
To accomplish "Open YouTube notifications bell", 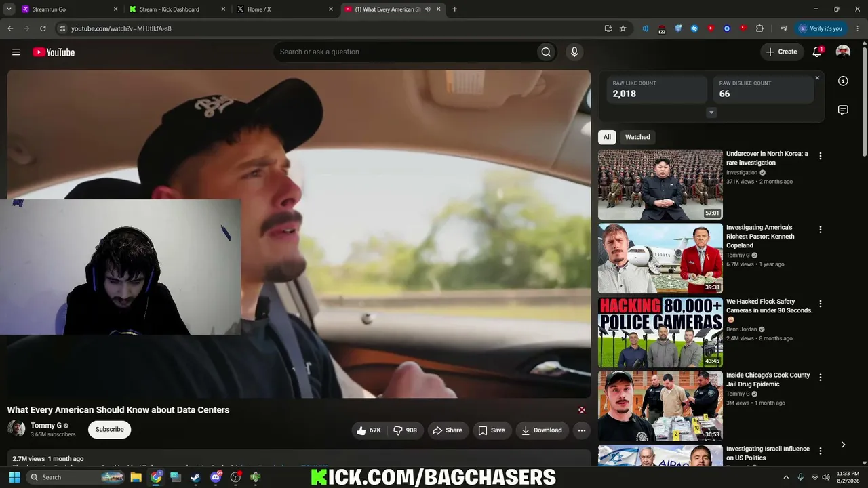I will (817, 52).
